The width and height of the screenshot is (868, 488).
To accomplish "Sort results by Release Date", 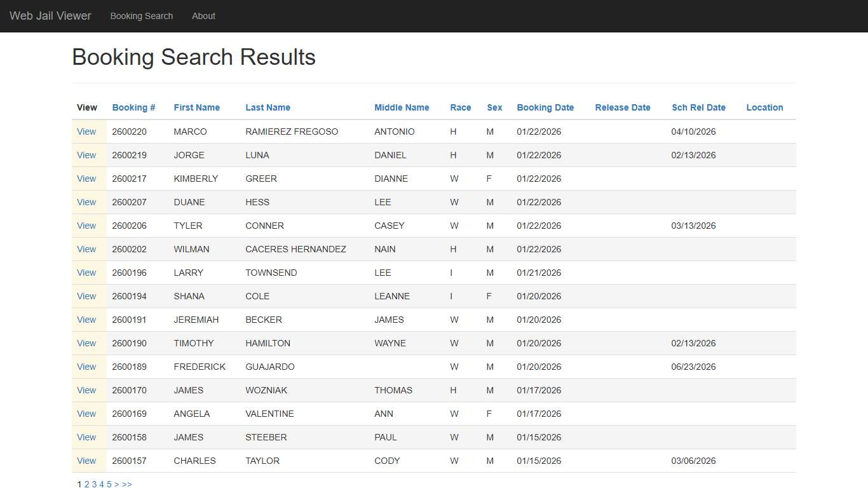I will pos(623,107).
